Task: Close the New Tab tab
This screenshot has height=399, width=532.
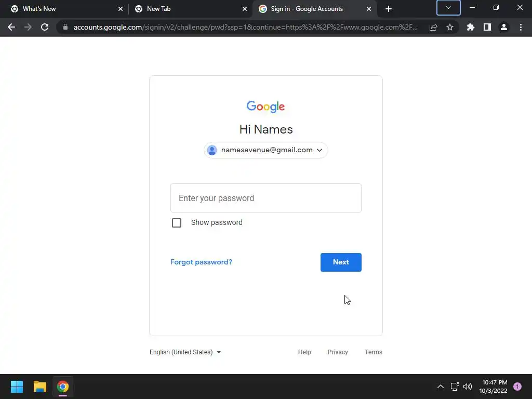Action: [245, 9]
